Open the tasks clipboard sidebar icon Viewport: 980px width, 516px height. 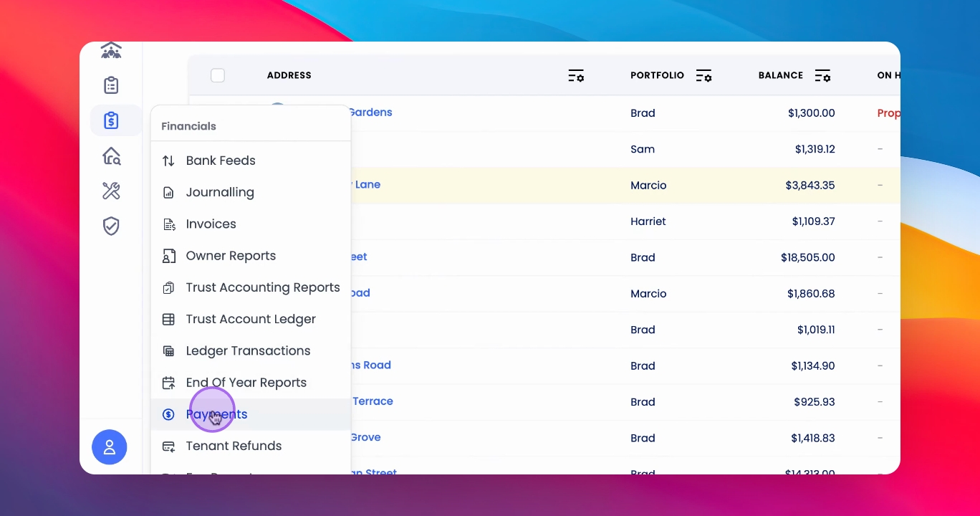click(111, 85)
